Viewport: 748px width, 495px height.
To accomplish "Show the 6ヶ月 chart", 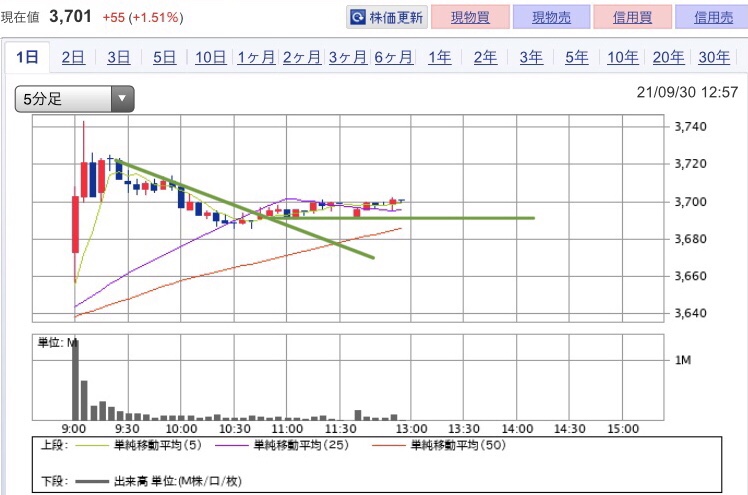I will pyautogui.click(x=394, y=58).
